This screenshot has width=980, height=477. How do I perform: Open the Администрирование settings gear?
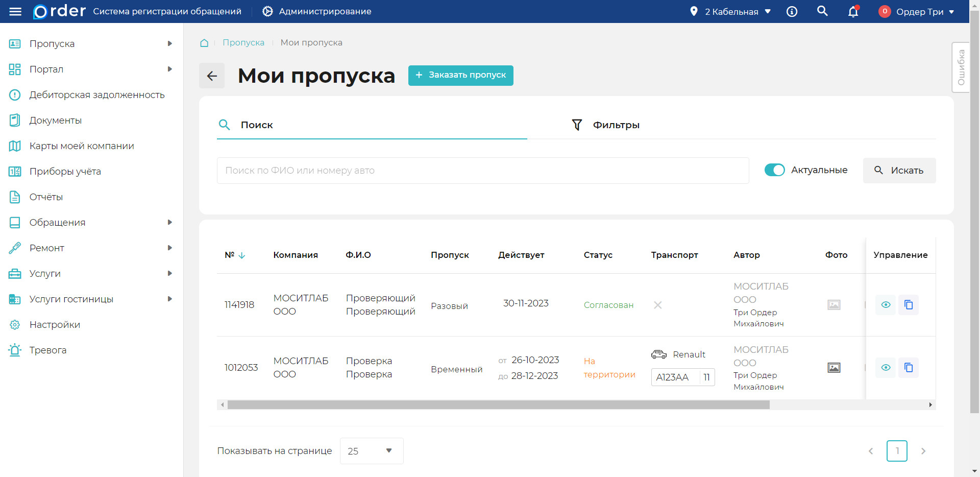tap(267, 11)
